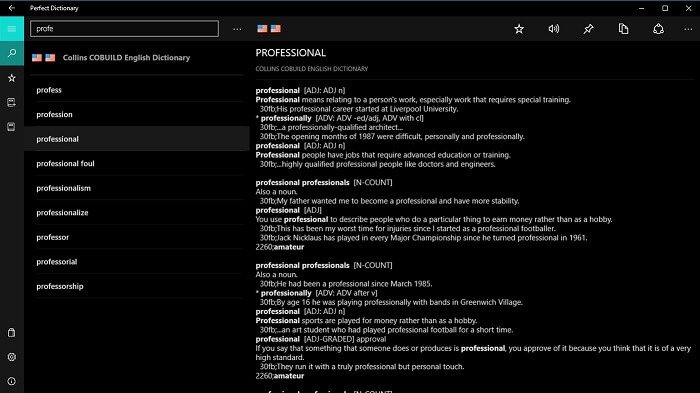
Task: Click the language flags above definition
Action: (x=269, y=29)
